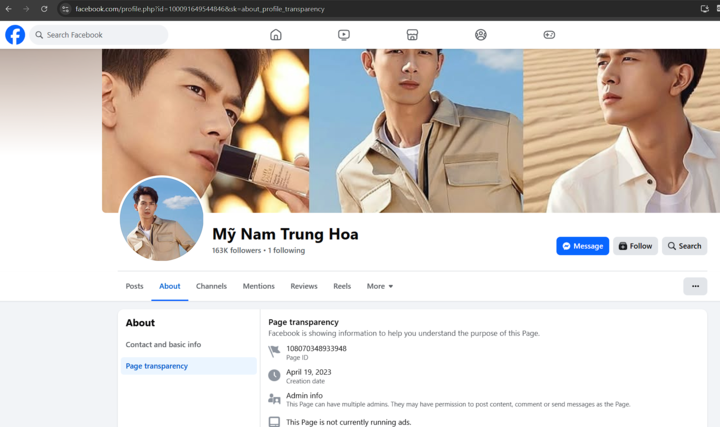Viewport: 720px width, 427px height.
Task: Open the page profile picture
Action: coord(161,219)
